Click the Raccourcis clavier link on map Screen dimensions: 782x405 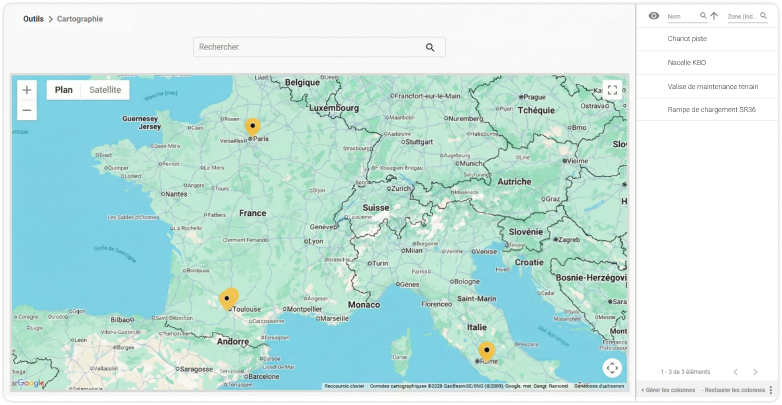(x=345, y=386)
